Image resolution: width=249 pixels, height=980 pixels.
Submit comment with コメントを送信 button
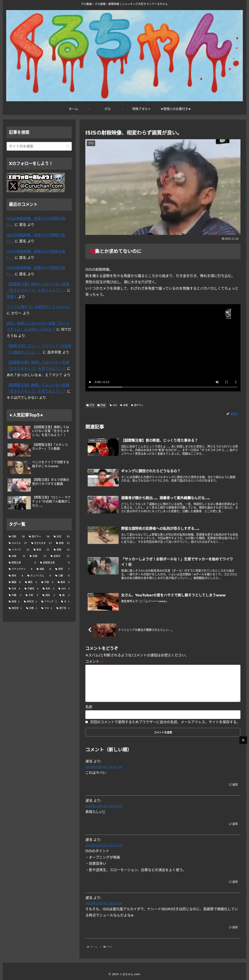click(x=163, y=732)
